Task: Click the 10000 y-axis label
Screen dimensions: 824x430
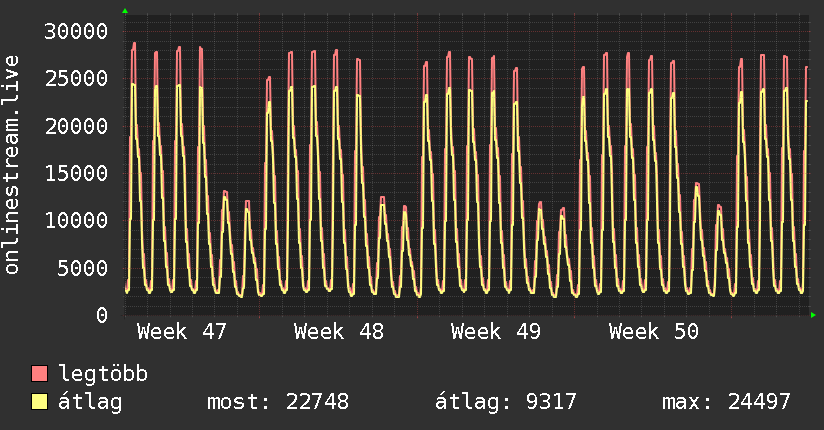Action: [76, 220]
